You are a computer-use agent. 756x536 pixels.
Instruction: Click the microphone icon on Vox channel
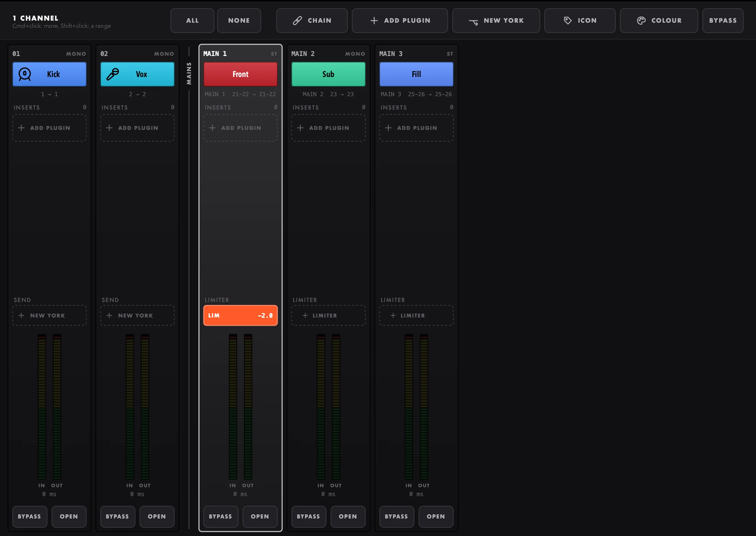tap(113, 74)
